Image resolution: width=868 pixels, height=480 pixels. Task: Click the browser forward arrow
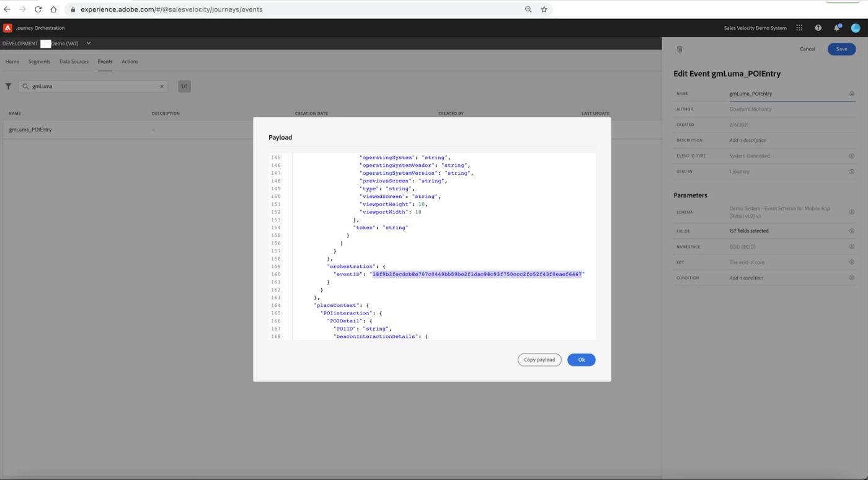(x=23, y=9)
